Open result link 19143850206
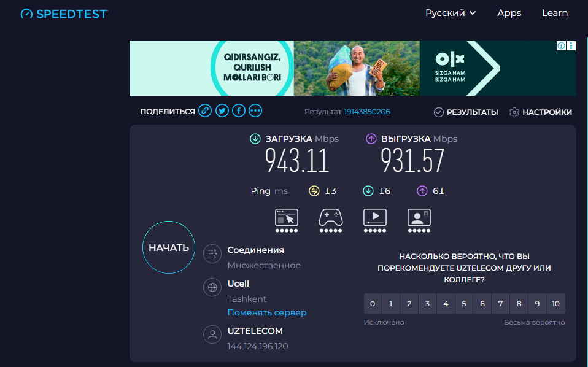This screenshot has height=367, width=588. click(367, 112)
